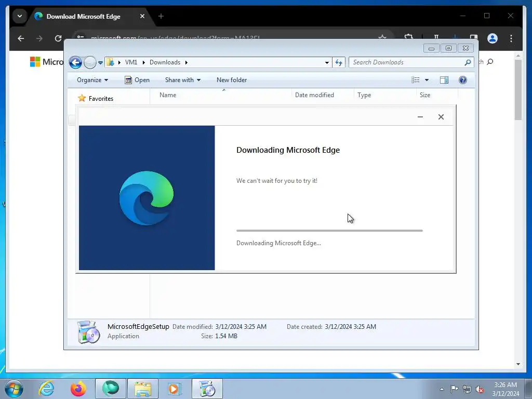Click the Explorer refresh button

click(339, 62)
